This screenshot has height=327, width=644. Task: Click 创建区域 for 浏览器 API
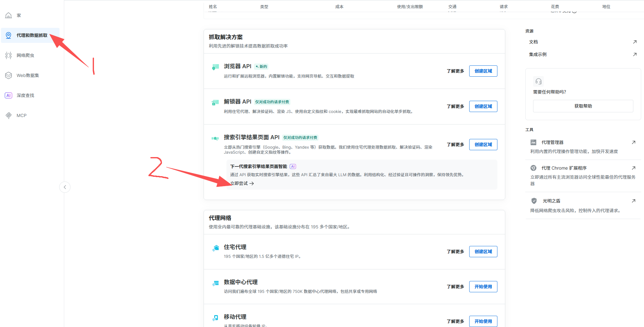click(x=483, y=71)
